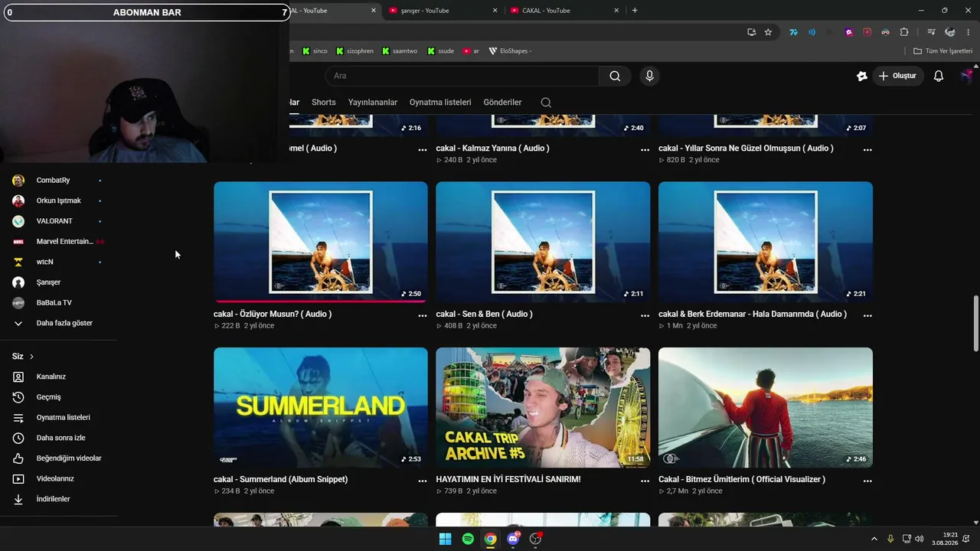Play the Summerland Album Snippet thumbnail
This screenshot has width=980, height=551.
pos(321,408)
